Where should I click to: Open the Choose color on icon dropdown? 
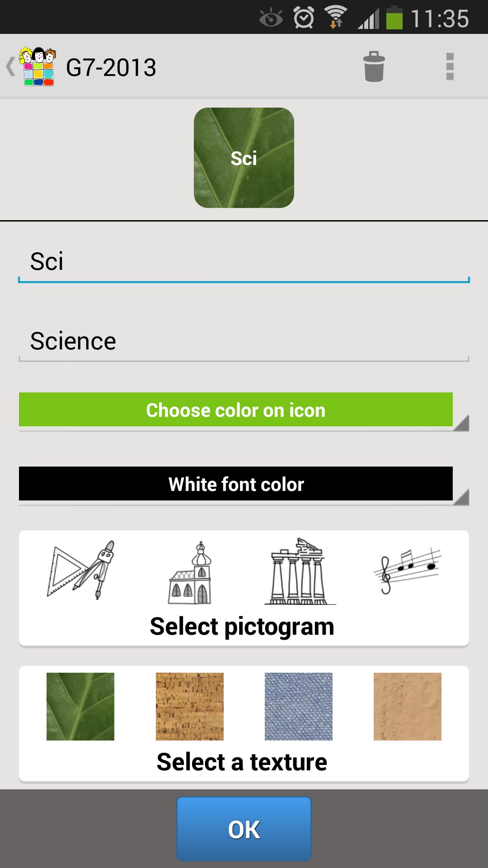pyautogui.click(x=244, y=410)
